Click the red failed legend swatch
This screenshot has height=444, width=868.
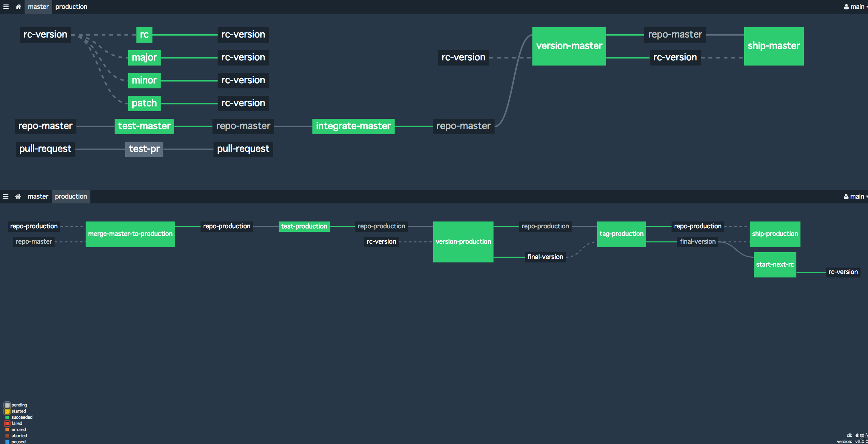[7, 424]
